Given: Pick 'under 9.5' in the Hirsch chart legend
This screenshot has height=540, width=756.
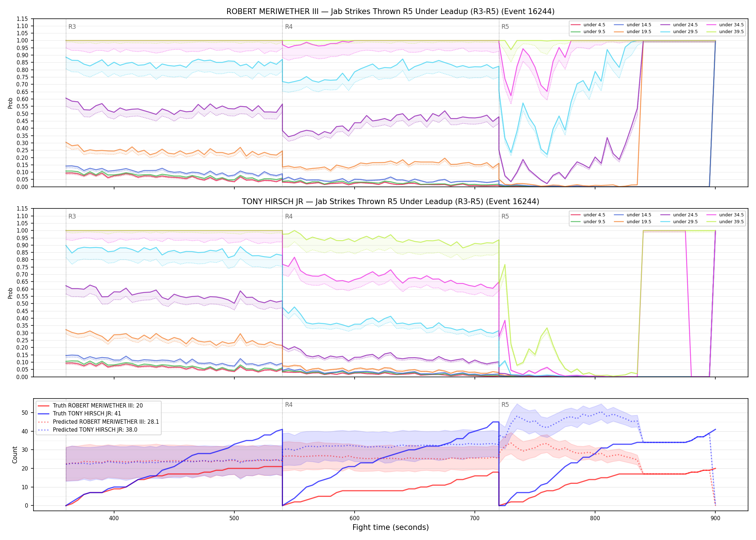Looking at the screenshot, I should [x=588, y=222].
